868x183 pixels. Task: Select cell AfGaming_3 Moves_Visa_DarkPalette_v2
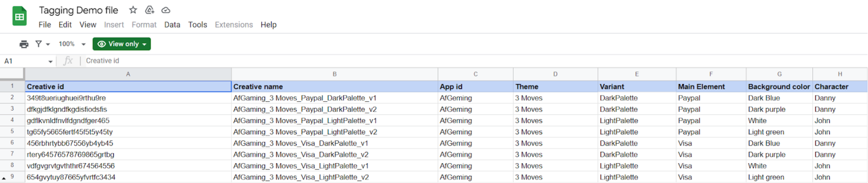(335, 154)
